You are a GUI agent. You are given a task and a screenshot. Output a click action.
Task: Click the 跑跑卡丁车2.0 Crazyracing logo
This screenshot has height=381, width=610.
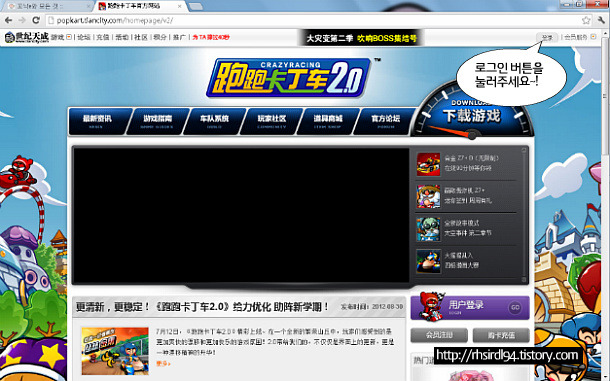pyautogui.click(x=288, y=77)
